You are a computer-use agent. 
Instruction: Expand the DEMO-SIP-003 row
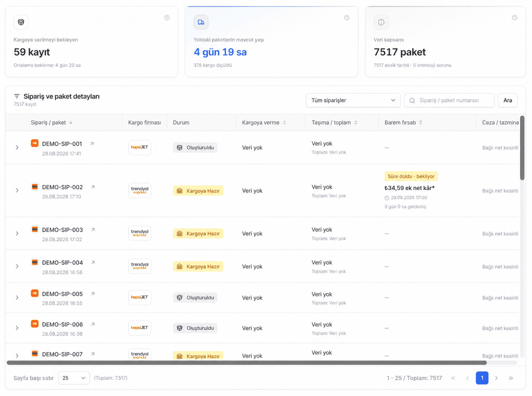pos(17,234)
